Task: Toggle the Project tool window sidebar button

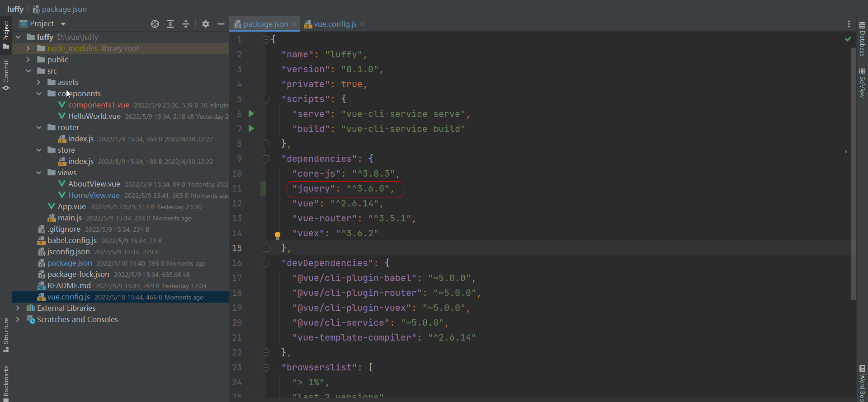Action: click(x=6, y=34)
